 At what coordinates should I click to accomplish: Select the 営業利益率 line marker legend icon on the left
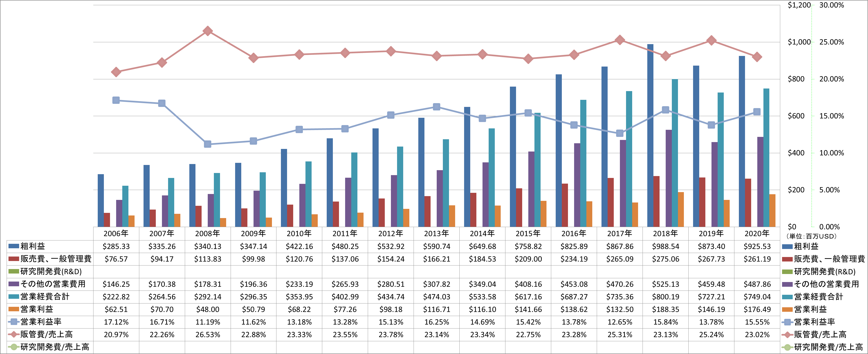point(13,322)
